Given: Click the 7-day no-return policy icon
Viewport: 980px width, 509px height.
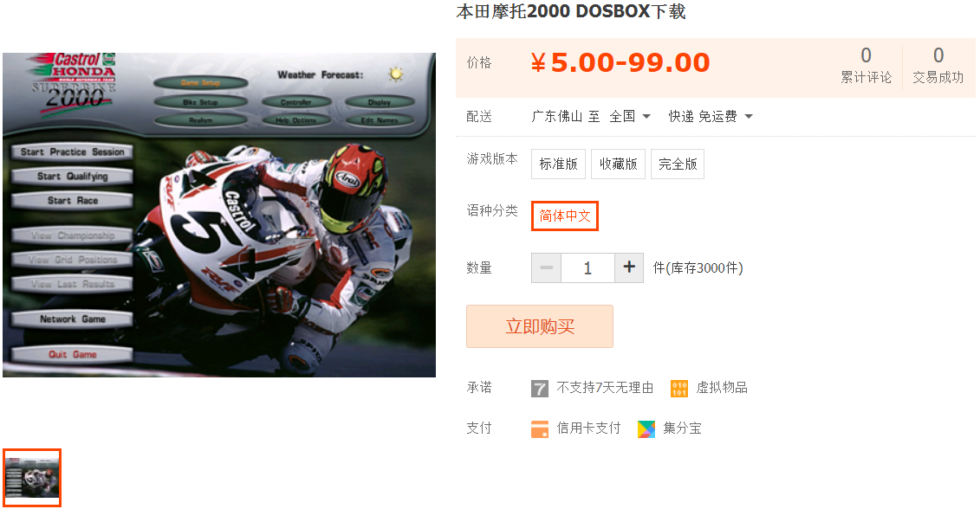Looking at the screenshot, I should point(539,389).
